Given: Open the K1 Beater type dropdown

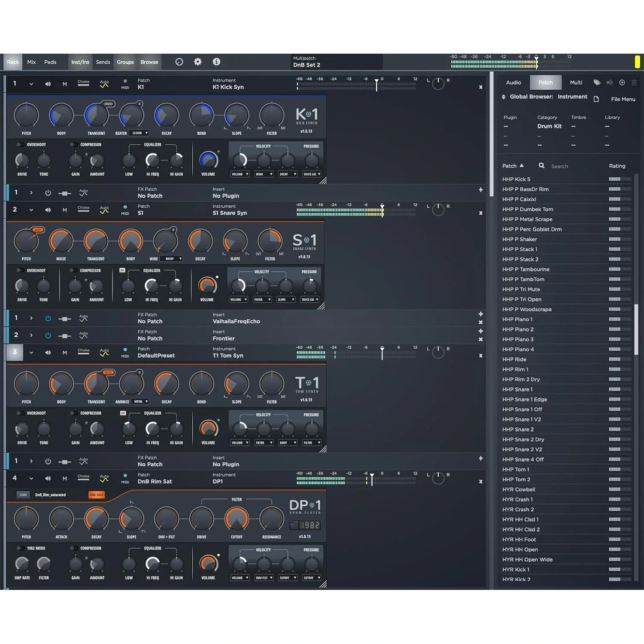Looking at the screenshot, I should click(x=140, y=133).
